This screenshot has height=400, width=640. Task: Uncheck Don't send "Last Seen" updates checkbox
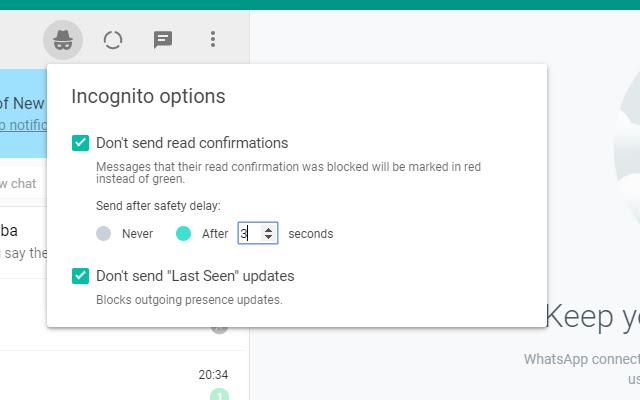pyautogui.click(x=81, y=276)
